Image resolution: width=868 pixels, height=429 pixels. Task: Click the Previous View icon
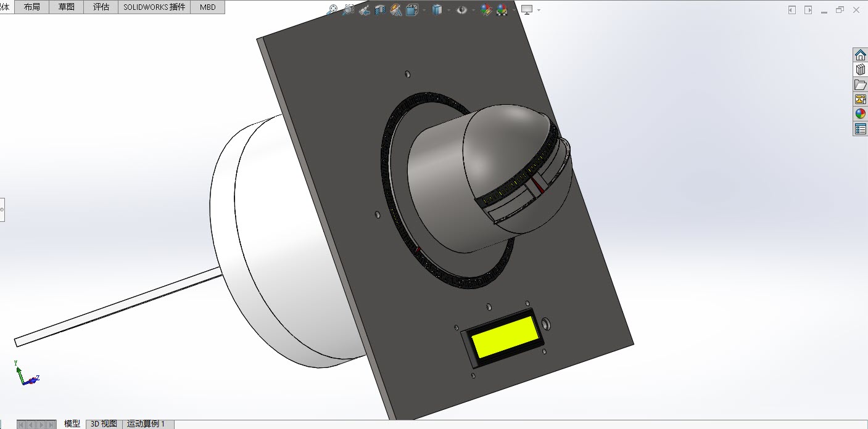click(x=364, y=10)
